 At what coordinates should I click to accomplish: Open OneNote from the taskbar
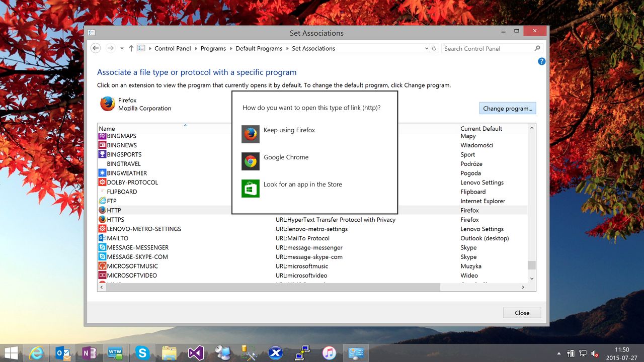coord(89,352)
